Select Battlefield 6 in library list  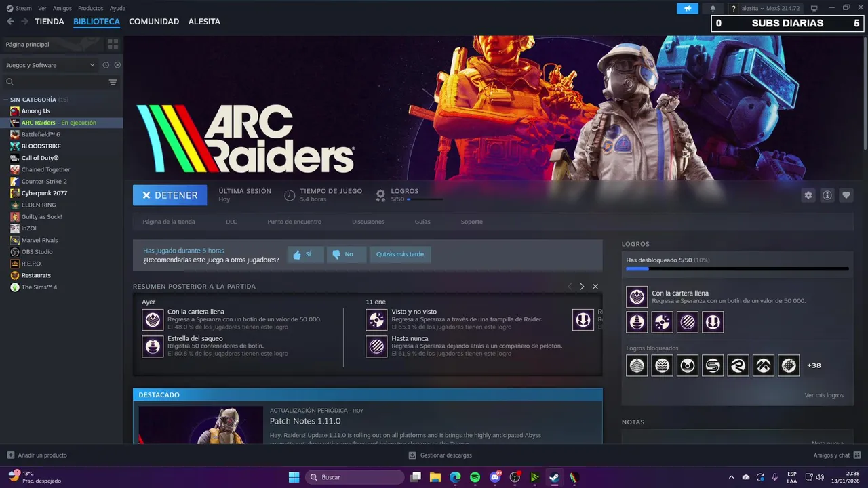coord(61,134)
